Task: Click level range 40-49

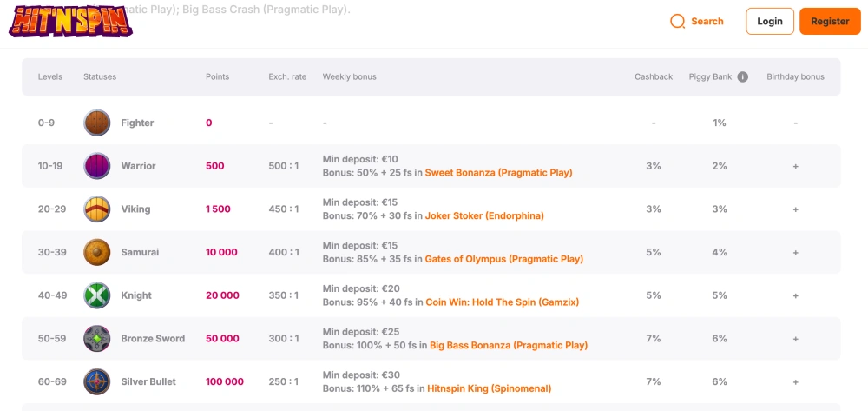Action: (x=53, y=295)
